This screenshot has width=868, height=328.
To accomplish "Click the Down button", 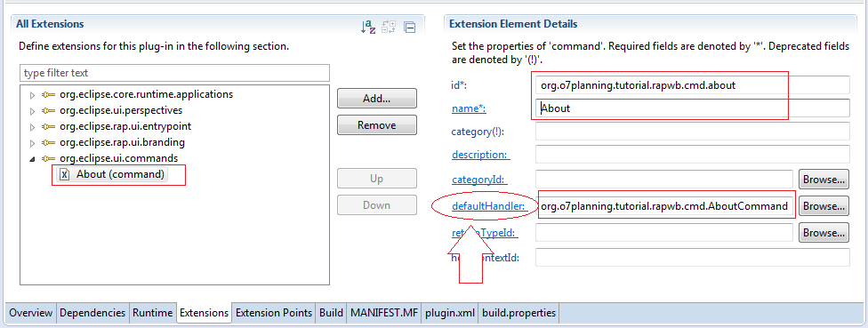I will [x=376, y=205].
